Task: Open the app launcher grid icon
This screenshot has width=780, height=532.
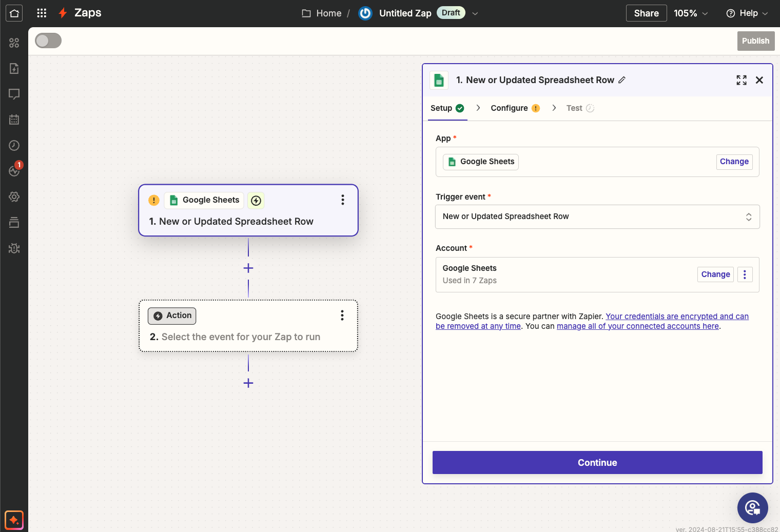Action: (42, 13)
